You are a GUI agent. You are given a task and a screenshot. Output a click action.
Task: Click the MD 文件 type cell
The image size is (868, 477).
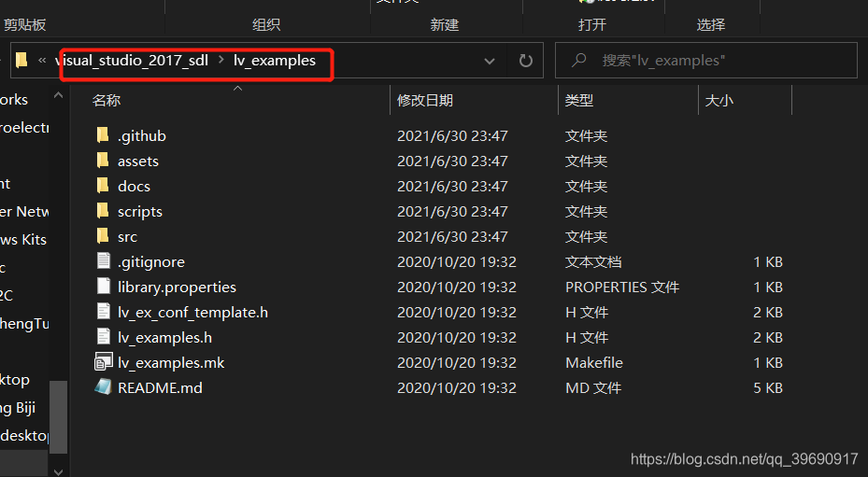[593, 388]
